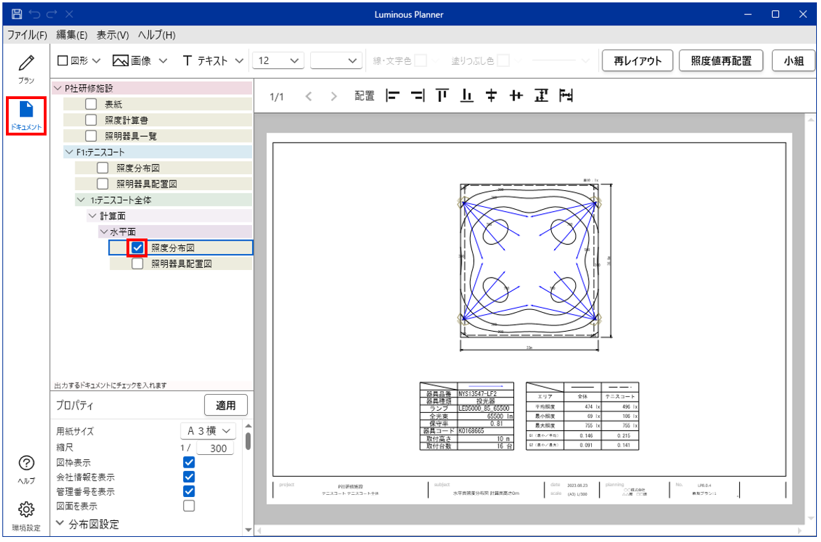Open ヘルプ help icon in sidebar
Screen dimensions: 821x542
[26, 468]
